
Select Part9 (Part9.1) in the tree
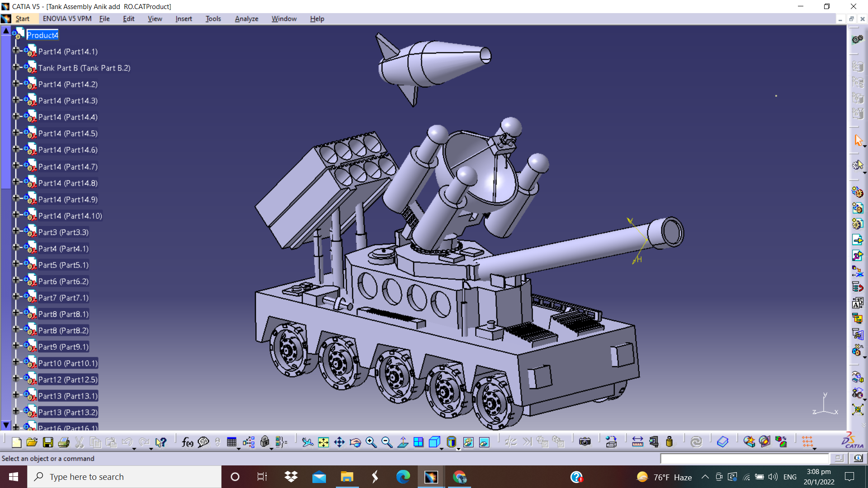(x=63, y=347)
